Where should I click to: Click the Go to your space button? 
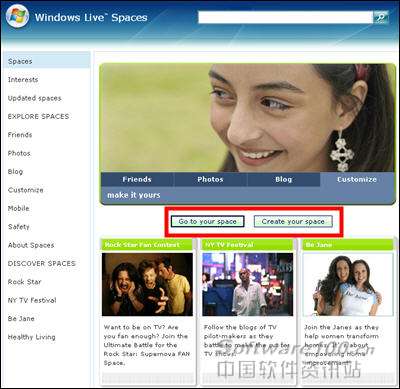point(207,221)
